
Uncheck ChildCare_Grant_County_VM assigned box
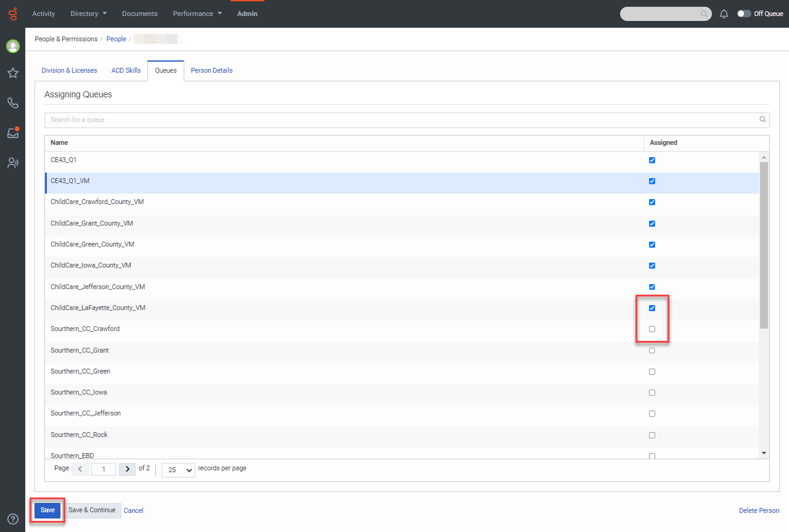tap(652, 224)
